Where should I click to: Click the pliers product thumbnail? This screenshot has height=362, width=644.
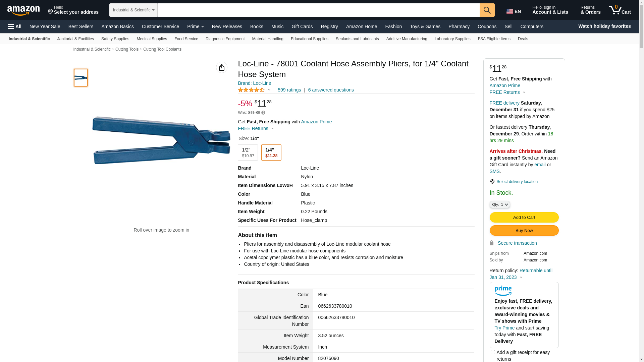pyautogui.click(x=81, y=78)
